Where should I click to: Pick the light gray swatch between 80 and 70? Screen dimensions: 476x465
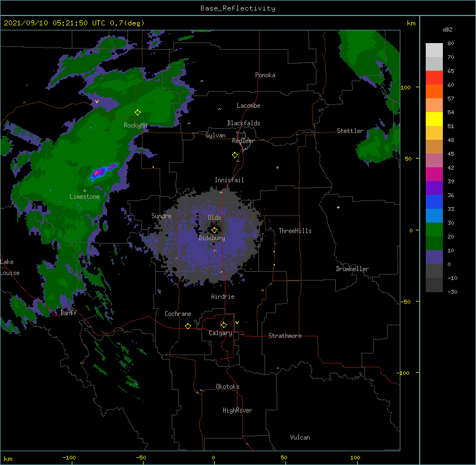(x=434, y=50)
